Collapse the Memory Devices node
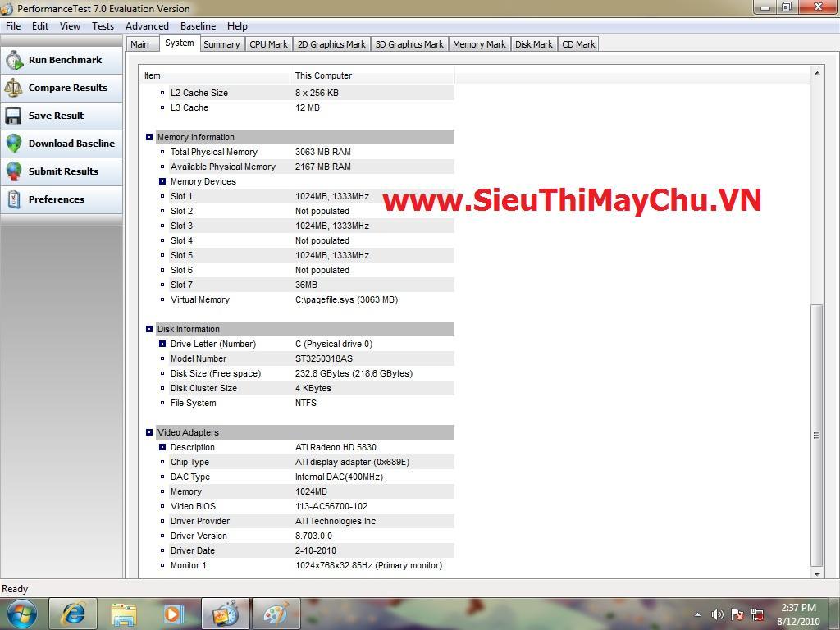The image size is (840, 630). (x=162, y=181)
